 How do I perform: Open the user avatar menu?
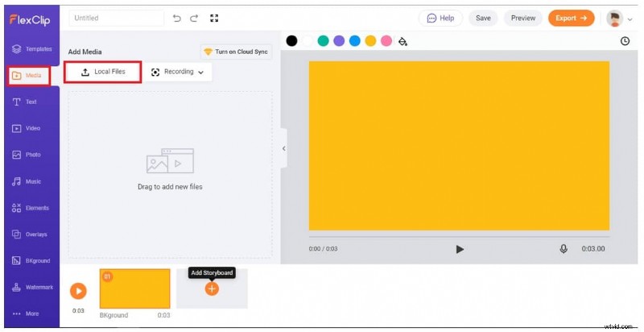[619, 19]
